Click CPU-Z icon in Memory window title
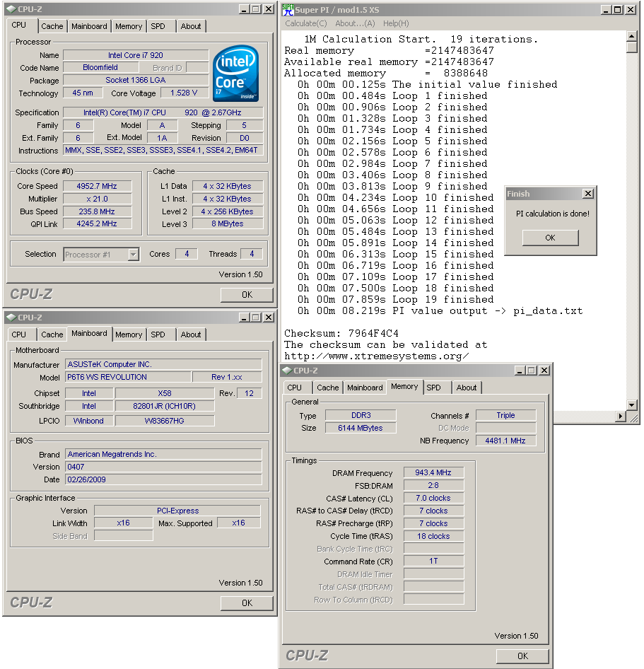 (x=287, y=371)
